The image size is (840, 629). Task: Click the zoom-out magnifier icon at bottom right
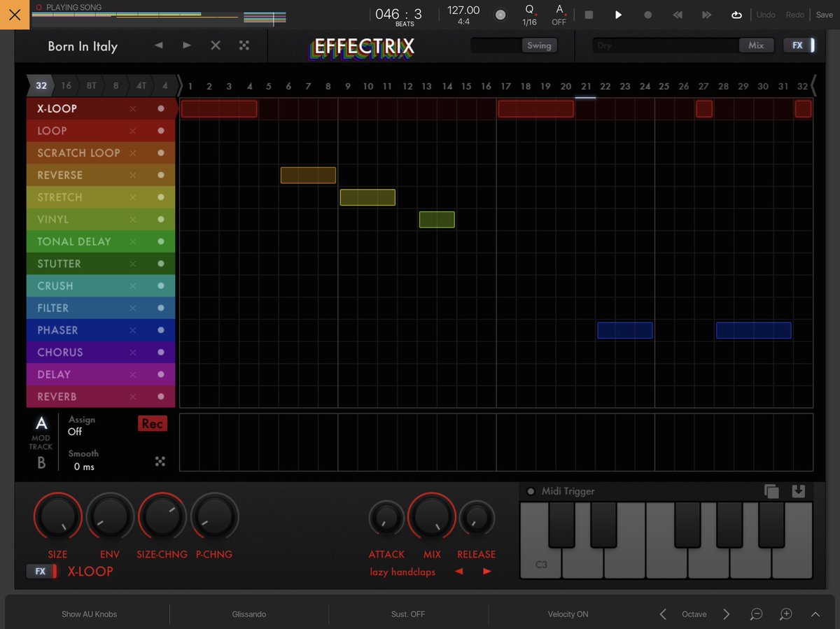[756, 614]
